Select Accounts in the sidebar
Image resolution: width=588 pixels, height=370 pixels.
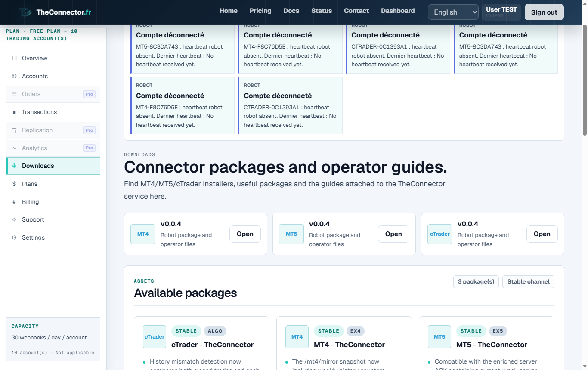53,76
